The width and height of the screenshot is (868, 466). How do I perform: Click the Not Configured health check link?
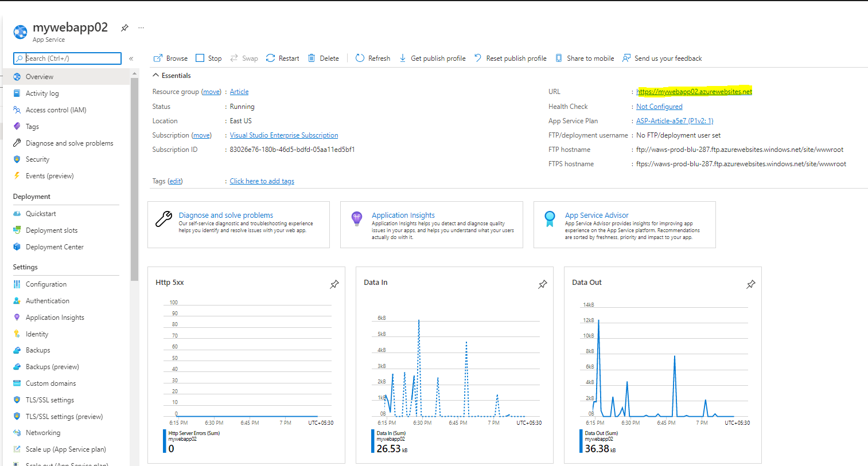(x=659, y=107)
